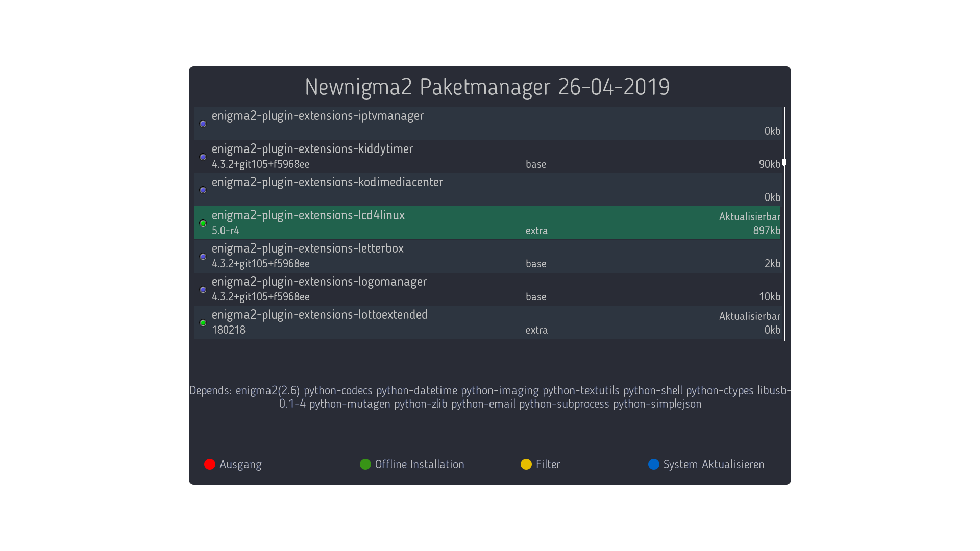Click the Newnigma2 Paketmanager title
The height and width of the screenshot is (551, 980).
tap(487, 87)
